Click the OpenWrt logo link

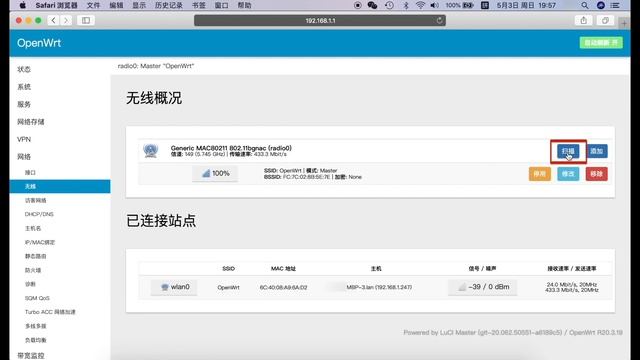[39, 43]
